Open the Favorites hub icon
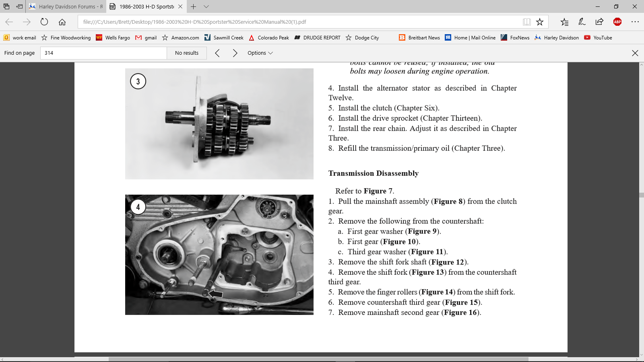Image resolution: width=644 pixels, height=362 pixels. 564,22
